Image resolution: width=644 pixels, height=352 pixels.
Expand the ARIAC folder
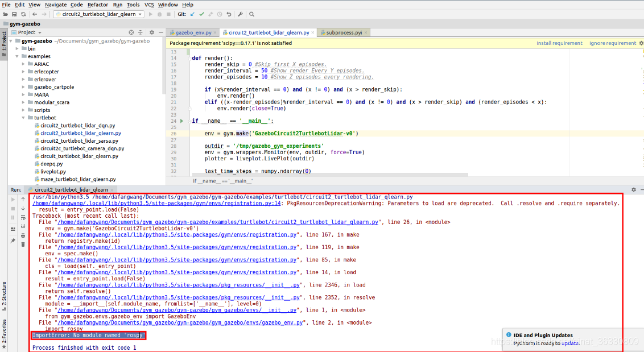click(24, 64)
